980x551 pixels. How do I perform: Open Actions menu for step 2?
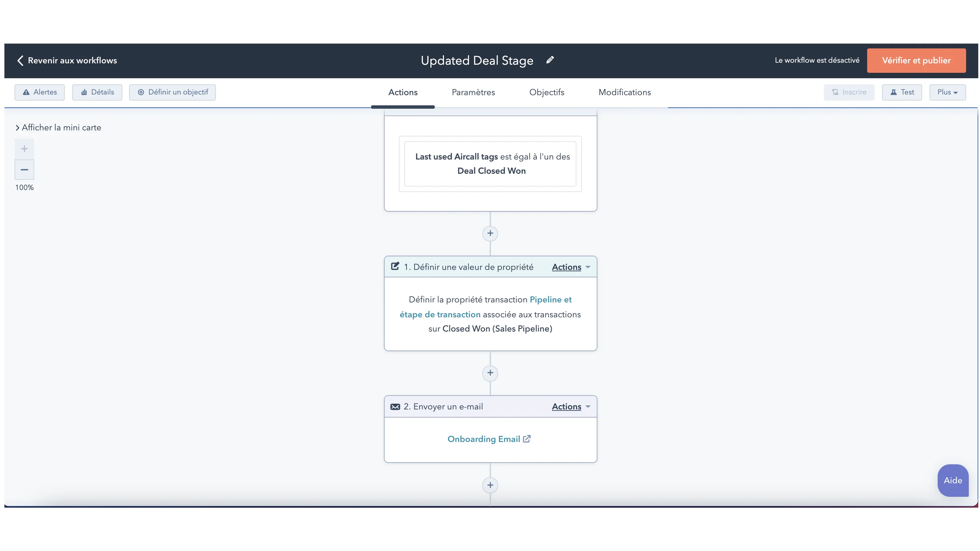(x=571, y=406)
